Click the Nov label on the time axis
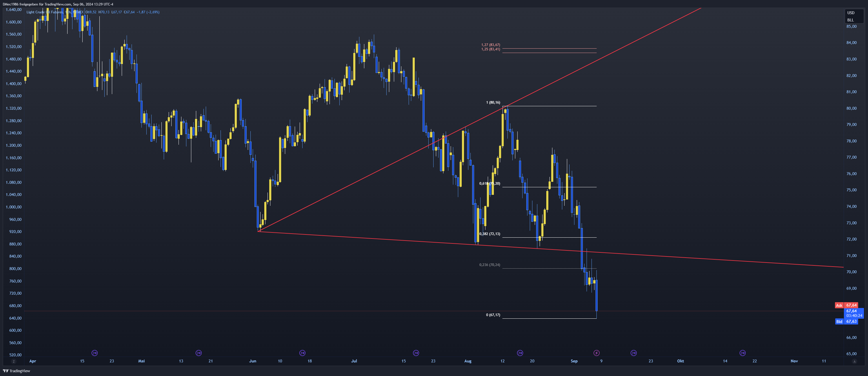Viewport: 868px width, 376px height. point(794,361)
